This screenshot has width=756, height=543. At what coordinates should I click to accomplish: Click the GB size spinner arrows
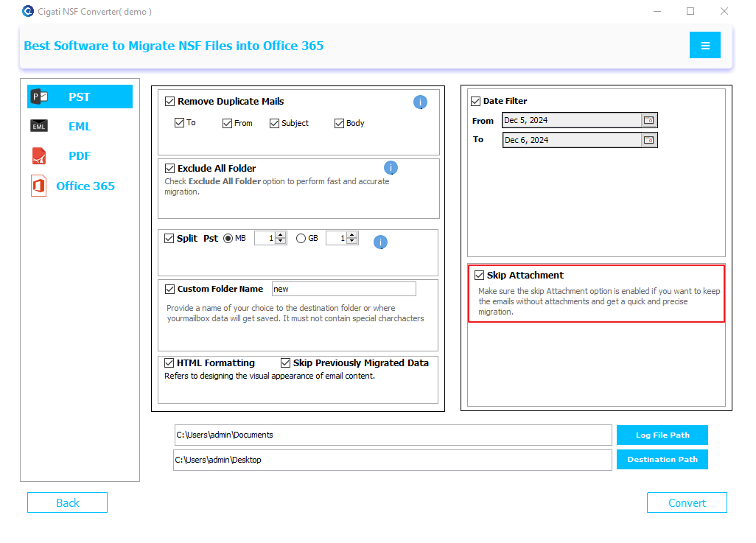coord(352,238)
